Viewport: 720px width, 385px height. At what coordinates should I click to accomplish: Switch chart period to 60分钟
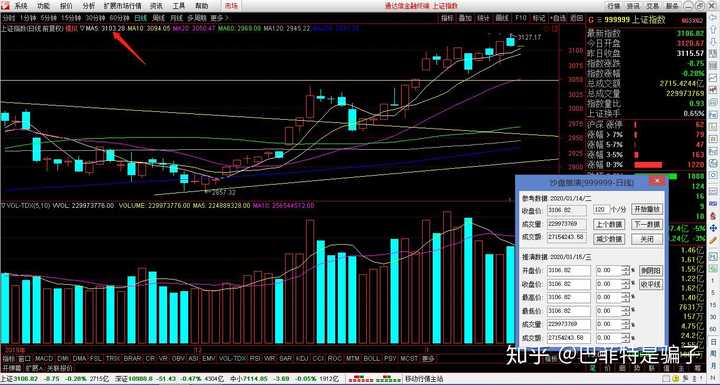(119, 18)
